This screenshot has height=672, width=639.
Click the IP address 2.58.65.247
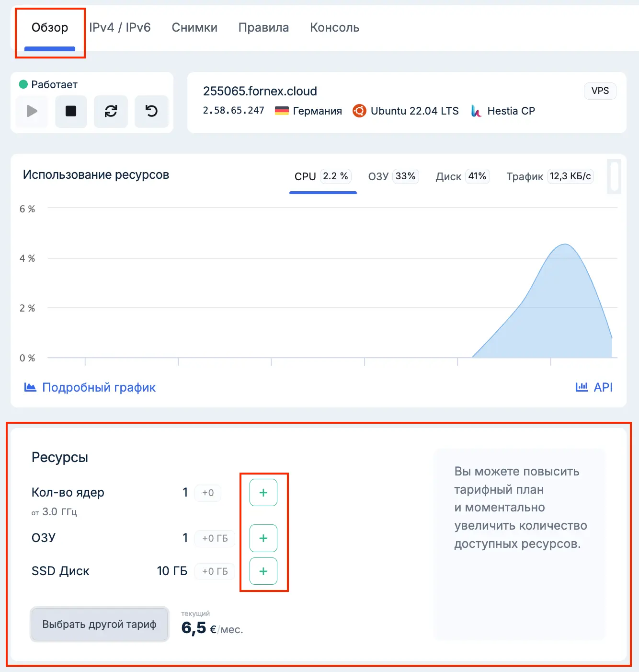(234, 111)
